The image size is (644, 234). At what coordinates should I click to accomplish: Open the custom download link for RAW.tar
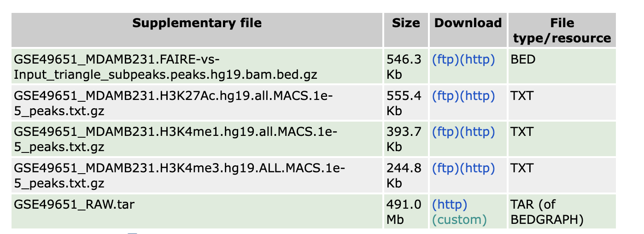click(459, 220)
